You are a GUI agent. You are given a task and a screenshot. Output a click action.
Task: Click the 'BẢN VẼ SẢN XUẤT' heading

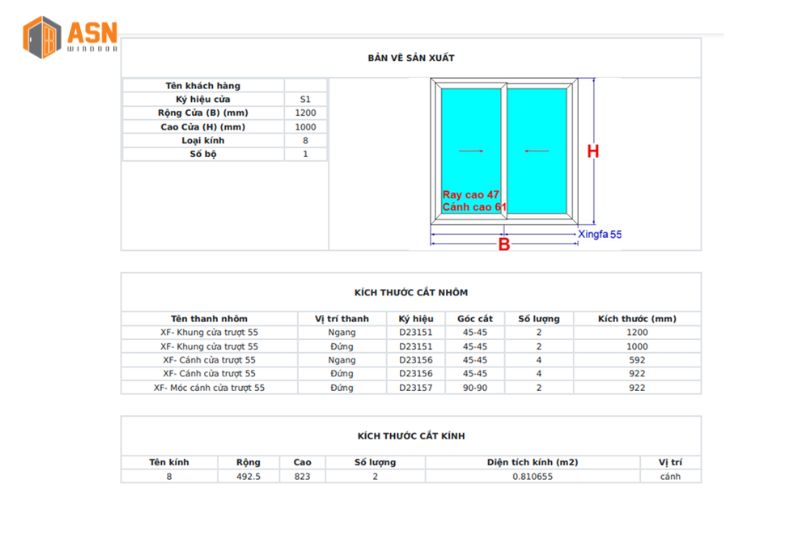411,58
